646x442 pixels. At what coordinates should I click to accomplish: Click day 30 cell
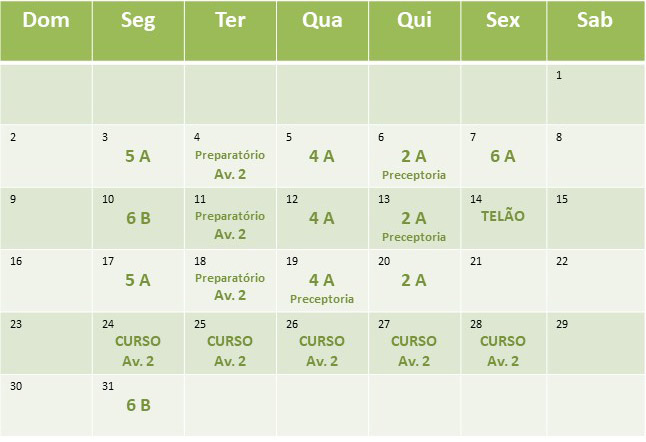[46, 405]
